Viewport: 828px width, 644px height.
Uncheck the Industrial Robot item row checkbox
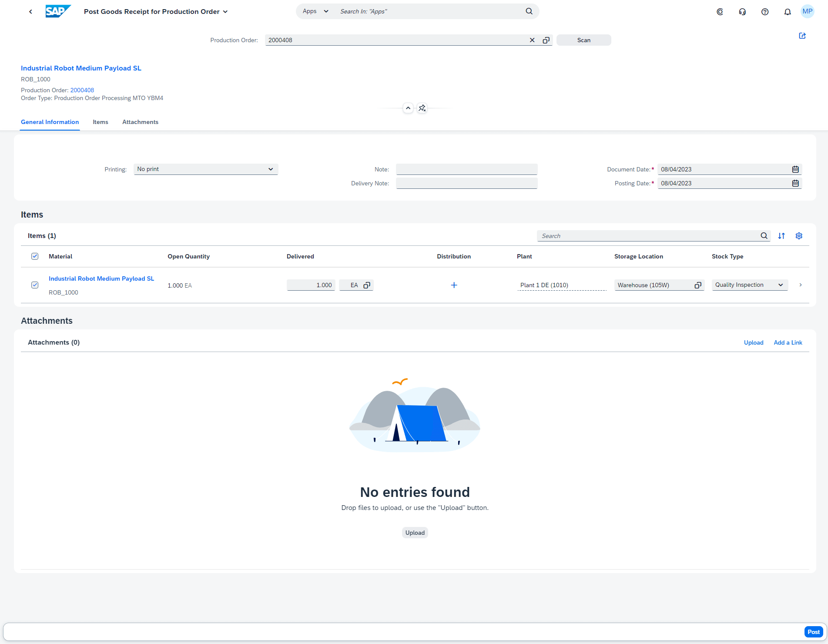click(x=35, y=285)
